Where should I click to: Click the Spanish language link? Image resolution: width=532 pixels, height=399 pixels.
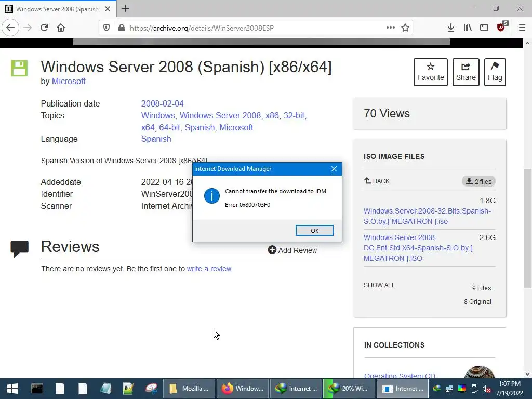tap(156, 139)
